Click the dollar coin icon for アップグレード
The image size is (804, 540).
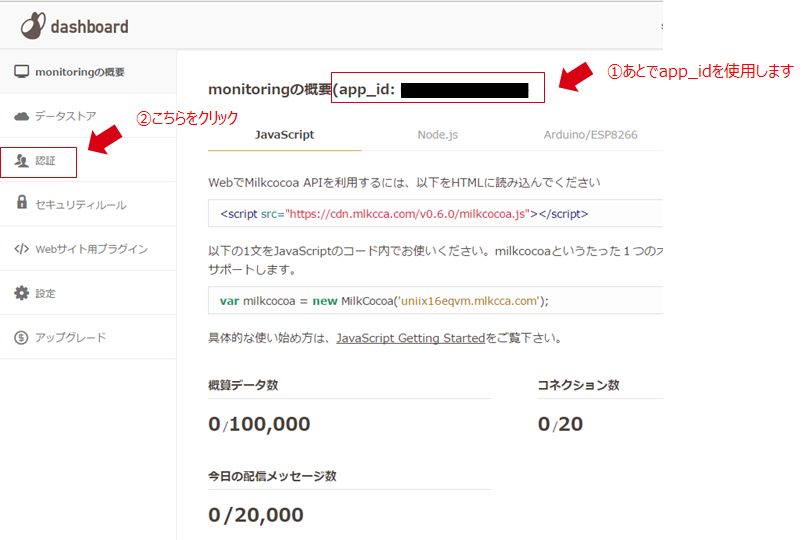point(22,337)
